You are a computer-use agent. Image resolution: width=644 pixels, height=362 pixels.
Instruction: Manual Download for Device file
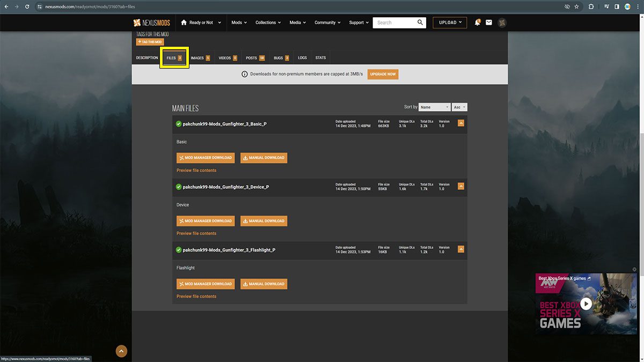click(264, 221)
